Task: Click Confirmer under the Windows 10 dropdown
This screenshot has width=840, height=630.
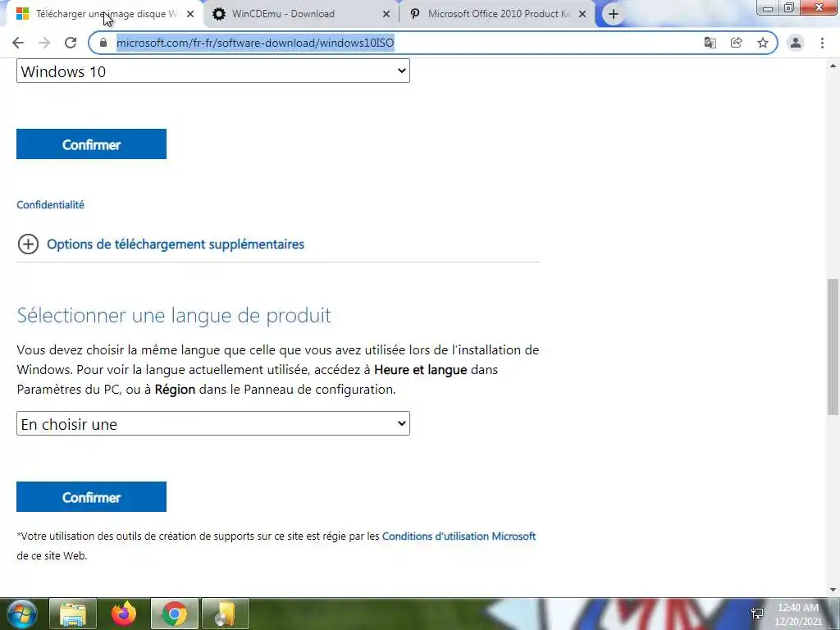Action: click(x=92, y=144)
